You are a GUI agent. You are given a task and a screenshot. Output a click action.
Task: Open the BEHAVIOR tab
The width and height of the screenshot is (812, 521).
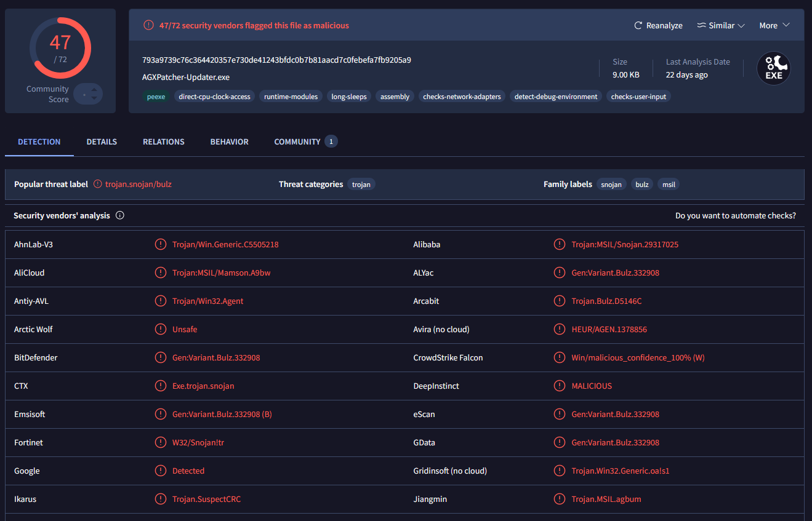[x=230, y=142]
